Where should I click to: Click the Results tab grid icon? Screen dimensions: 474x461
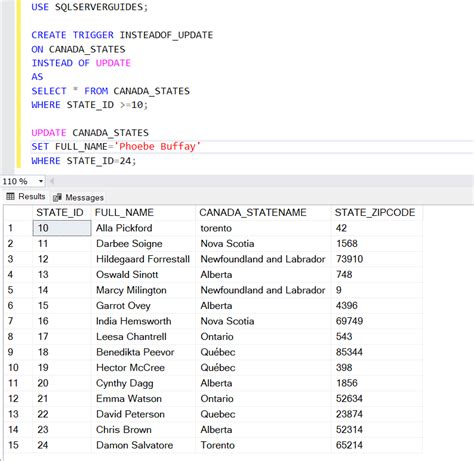pyautogui.click(x=11, y=196)
